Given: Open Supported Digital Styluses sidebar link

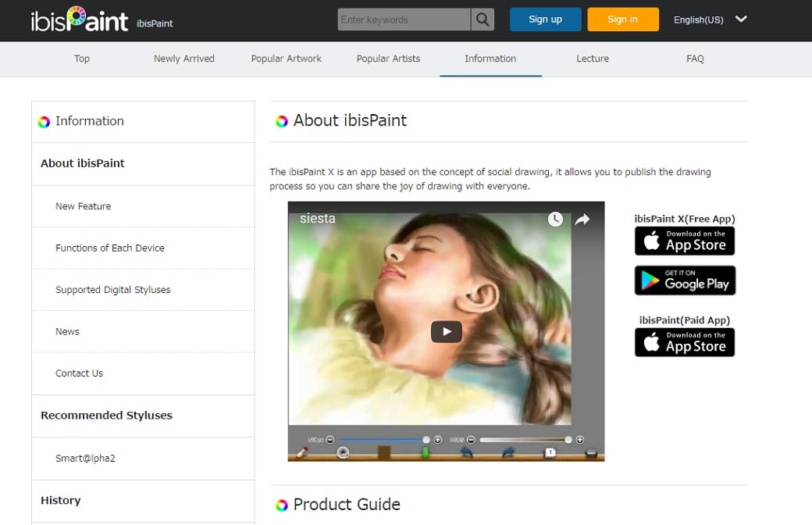Looking at the screenshot, I should click(x=112, y=290).
